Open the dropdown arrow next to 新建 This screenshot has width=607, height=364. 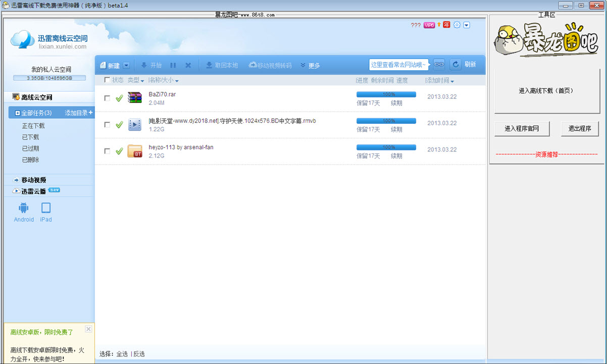tap(126, 66)
